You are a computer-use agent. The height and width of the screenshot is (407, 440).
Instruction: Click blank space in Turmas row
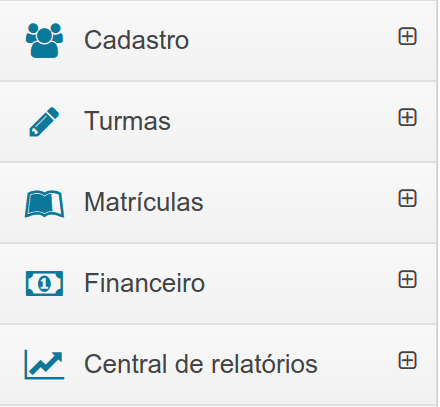coord(283,122)
